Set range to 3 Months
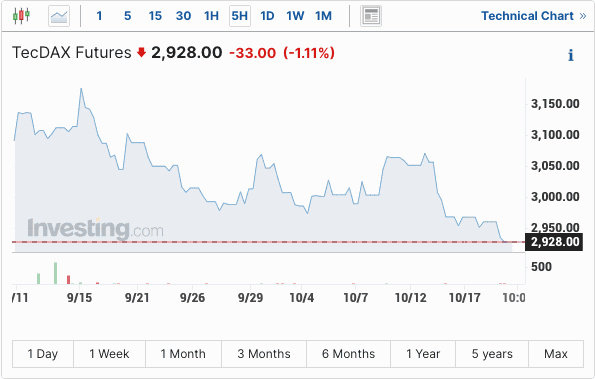This screenshot has height=379, width=595. pyautogui.click(x=264, y=354)
